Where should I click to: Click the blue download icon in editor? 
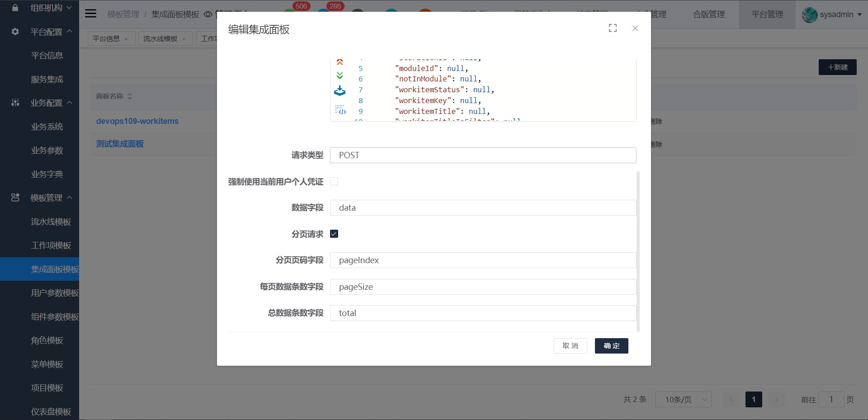[x=340, y=91]
